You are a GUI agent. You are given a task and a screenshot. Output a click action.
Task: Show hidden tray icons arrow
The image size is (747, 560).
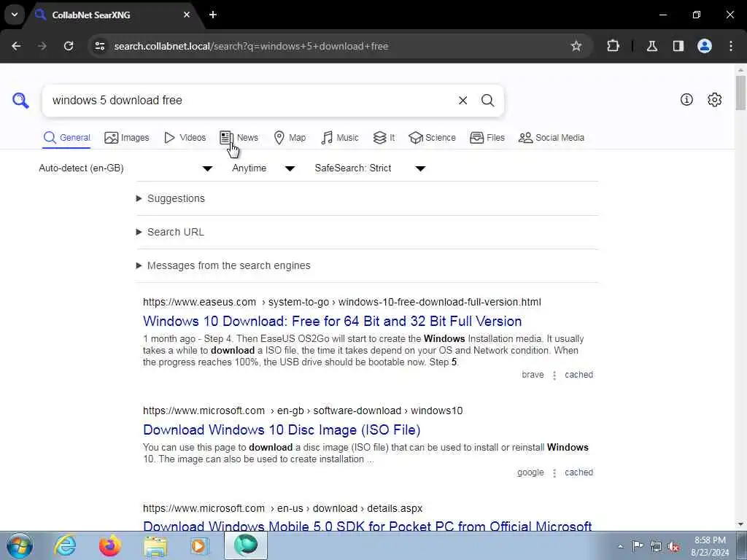pos(620,546)
